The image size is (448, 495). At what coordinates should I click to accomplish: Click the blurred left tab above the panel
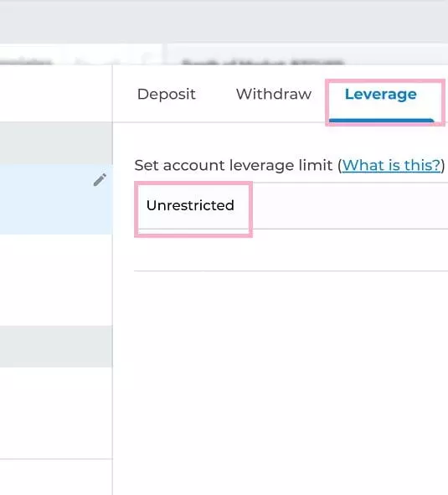tap(25, 61)
